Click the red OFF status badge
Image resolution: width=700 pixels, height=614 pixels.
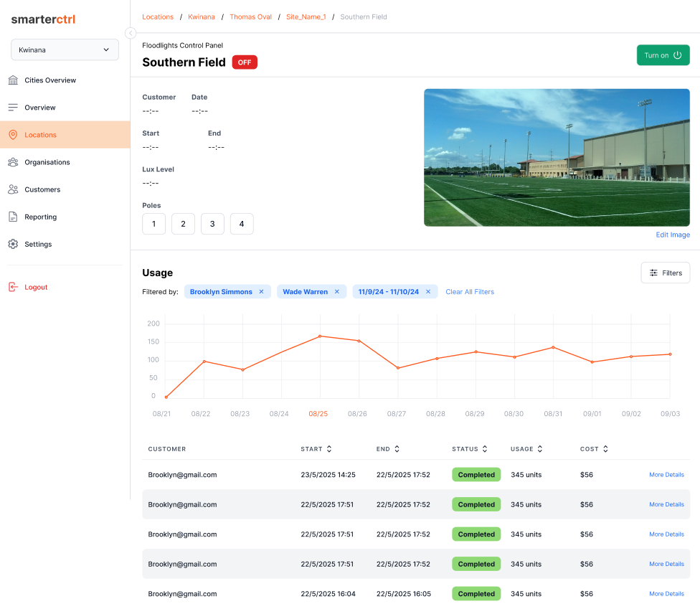(x=245, y=62)
